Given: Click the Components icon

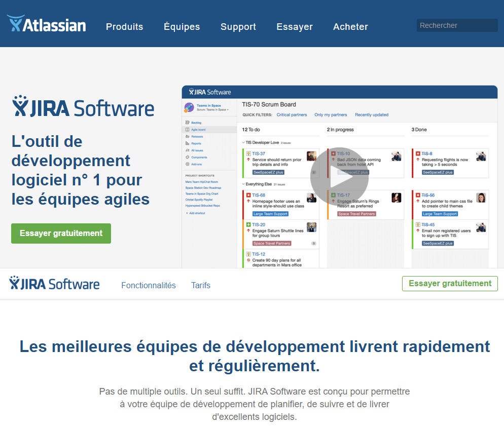Looking at the screenshot, I should point(187,156).
